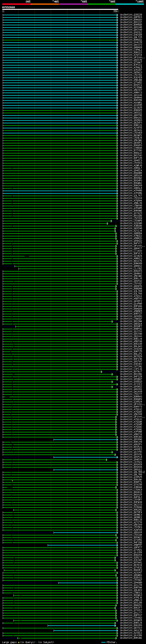This screenshot has width=146, height=644.
Task: Open hit UniRef100_Q9SFG0
Action: [x=131, y=281]
